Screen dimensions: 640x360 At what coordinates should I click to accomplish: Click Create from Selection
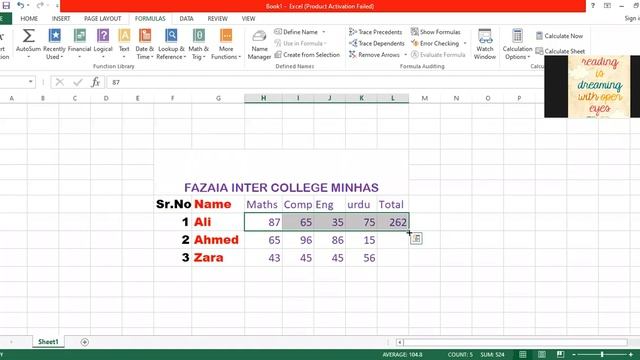[307, 55]
